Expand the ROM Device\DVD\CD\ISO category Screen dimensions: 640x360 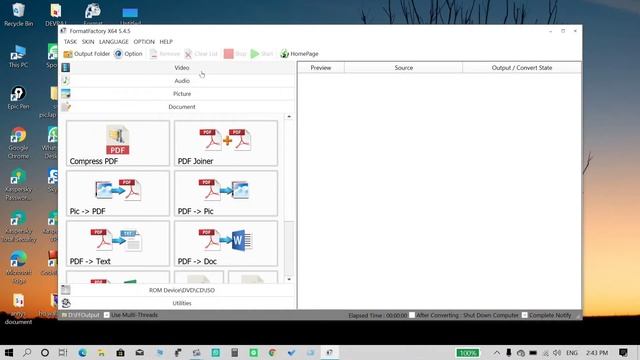point(178,290)
